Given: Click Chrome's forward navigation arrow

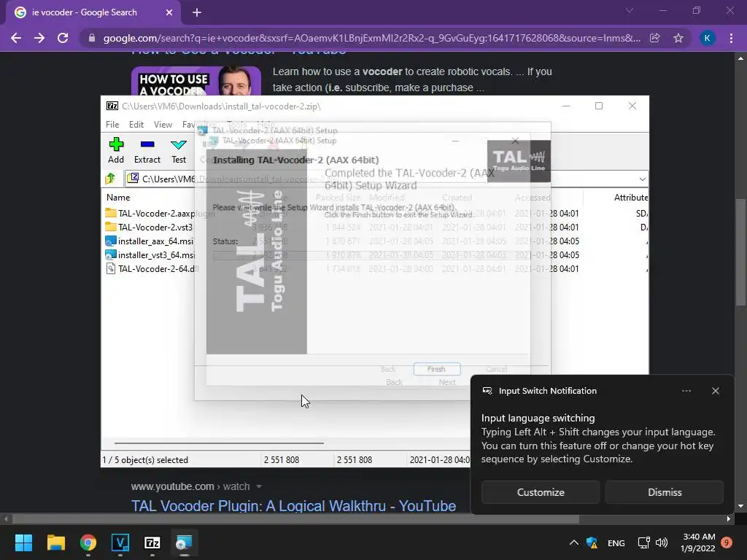Looking at the screenshot, I should point(39,38).
